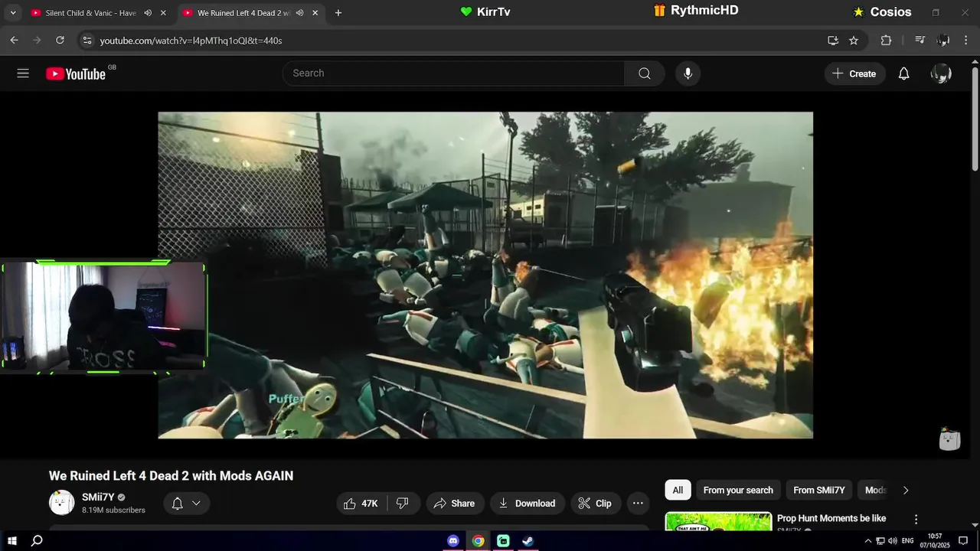Image resolution: width=980 pixels, height=551 pixels.
Task: Open YouTube notifications bell
Action: pos(903,73)
